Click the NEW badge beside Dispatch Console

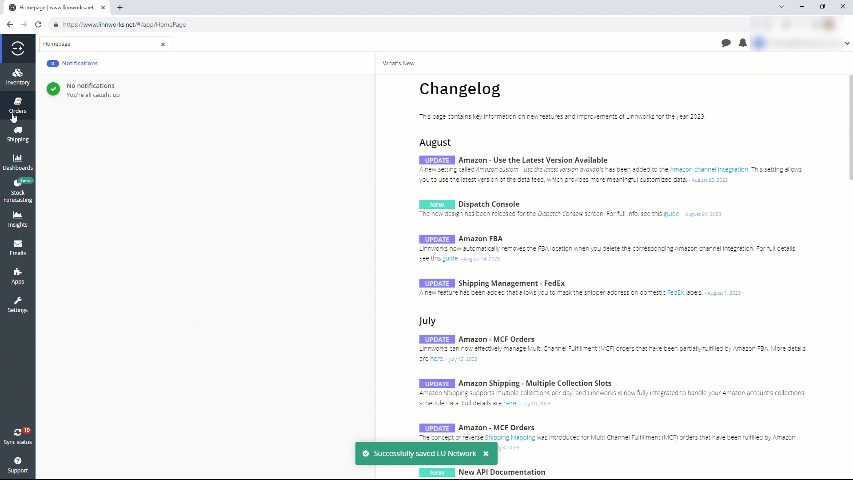coord(437,205)
